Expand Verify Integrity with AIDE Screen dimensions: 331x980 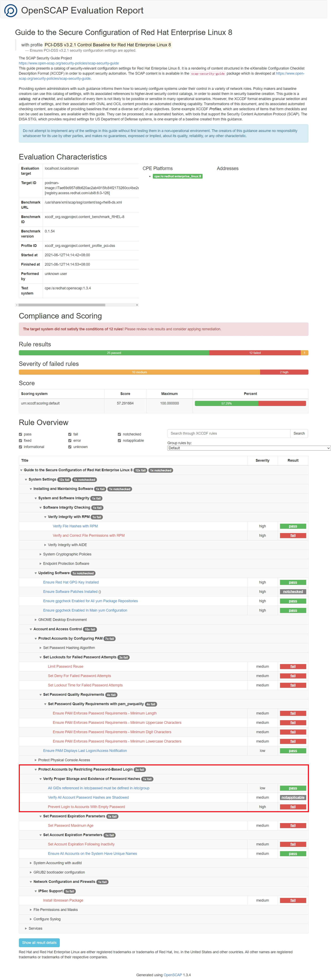[x=45, y=545]
